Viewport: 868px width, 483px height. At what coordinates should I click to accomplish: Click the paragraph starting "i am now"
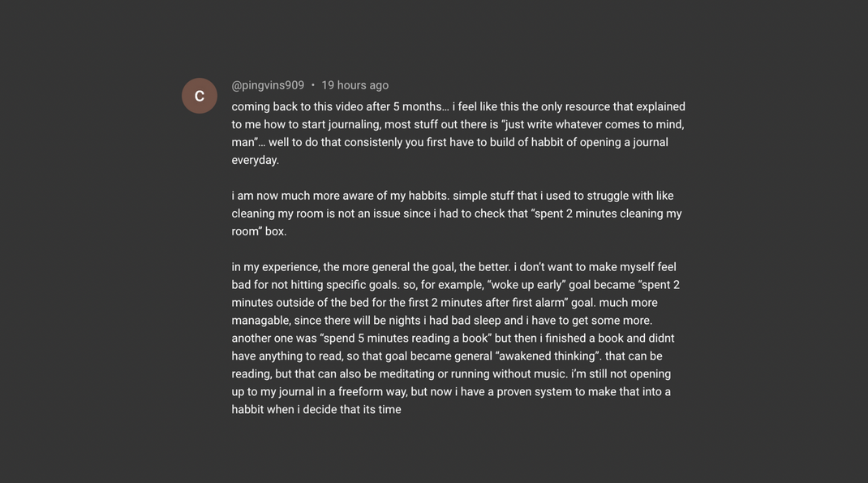coord(456,213)
